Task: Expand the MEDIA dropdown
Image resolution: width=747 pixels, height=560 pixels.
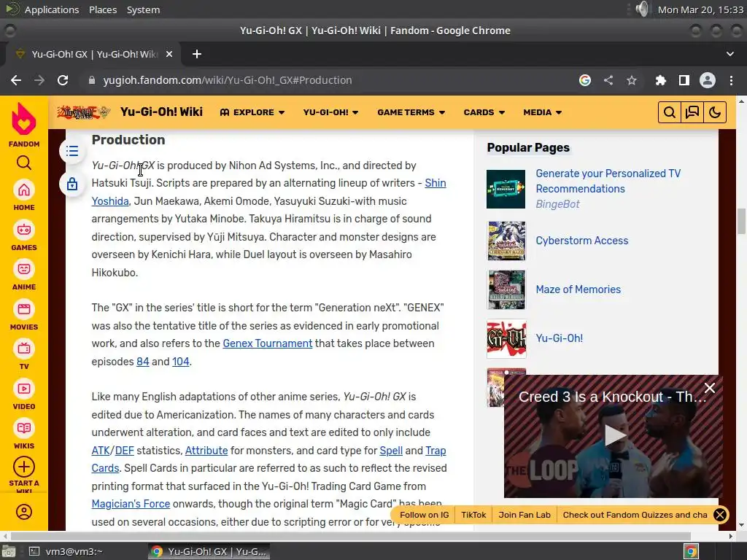Action: (x=542, y=112)
